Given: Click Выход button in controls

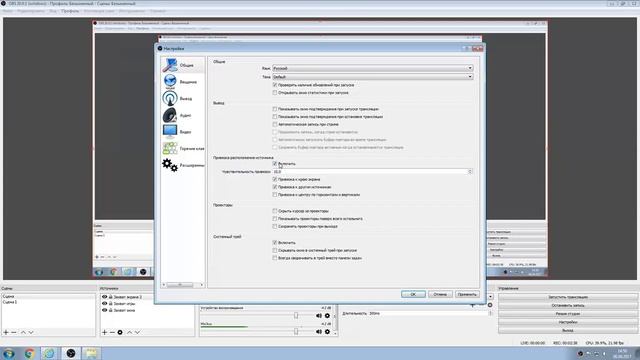Looking at the screenshot, I should pyautogui.click(x=568, y=331).
